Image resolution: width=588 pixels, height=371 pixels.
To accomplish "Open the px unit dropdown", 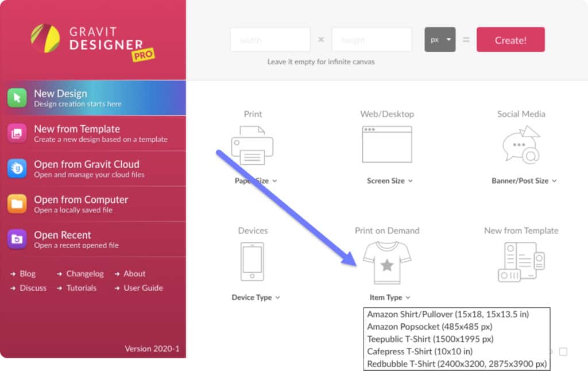I will [440, 40].
